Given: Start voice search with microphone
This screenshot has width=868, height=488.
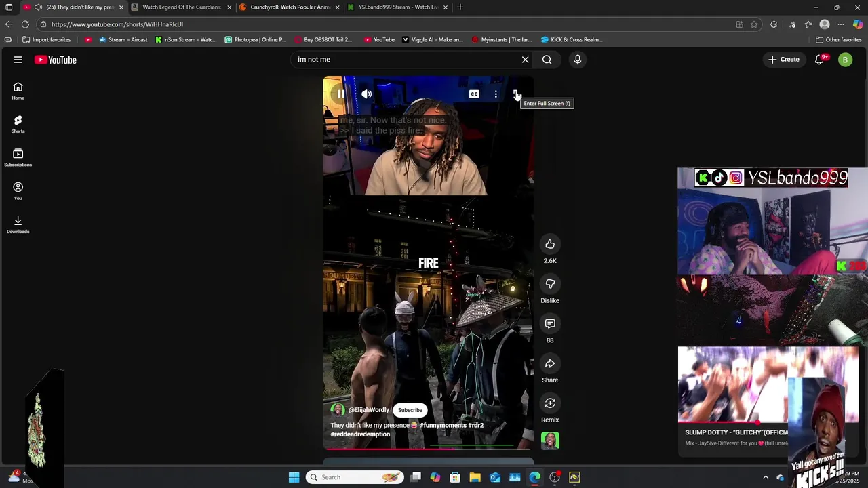Looking at the screenshot, I should [578, 60].
